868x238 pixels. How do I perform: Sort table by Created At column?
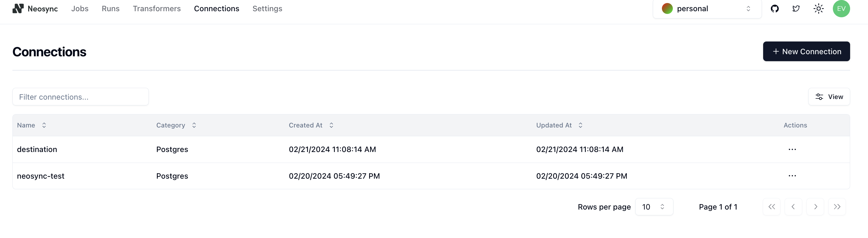coord(311,125)
